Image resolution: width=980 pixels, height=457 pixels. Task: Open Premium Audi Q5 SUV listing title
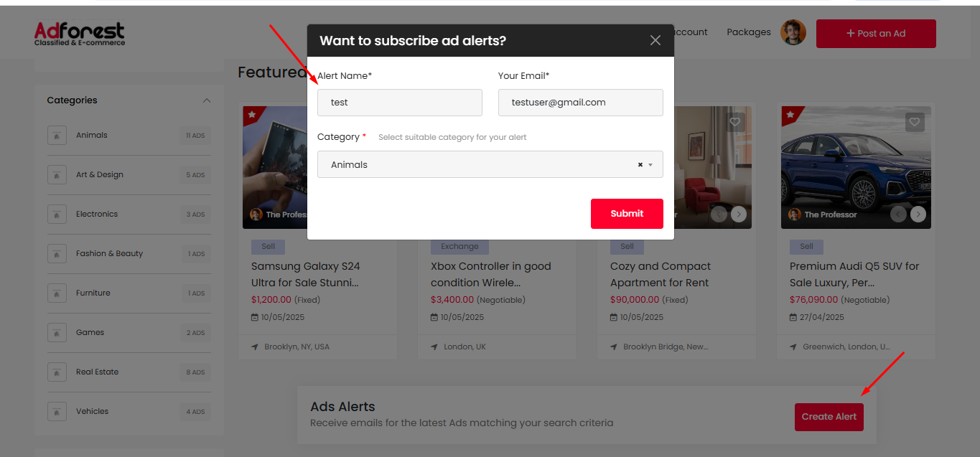pos(854,274)
